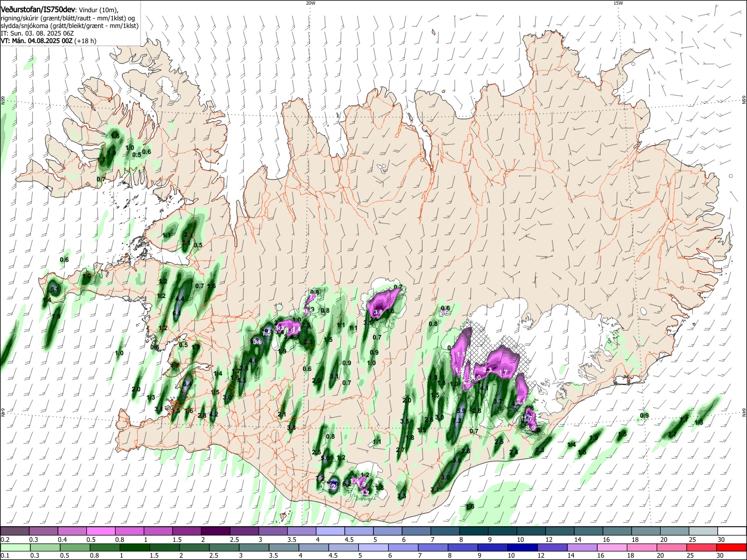Pick the white 30 swatch in top legend row
Screen dimensions: 747x560
pyautogui.click(x=731, y=531)
